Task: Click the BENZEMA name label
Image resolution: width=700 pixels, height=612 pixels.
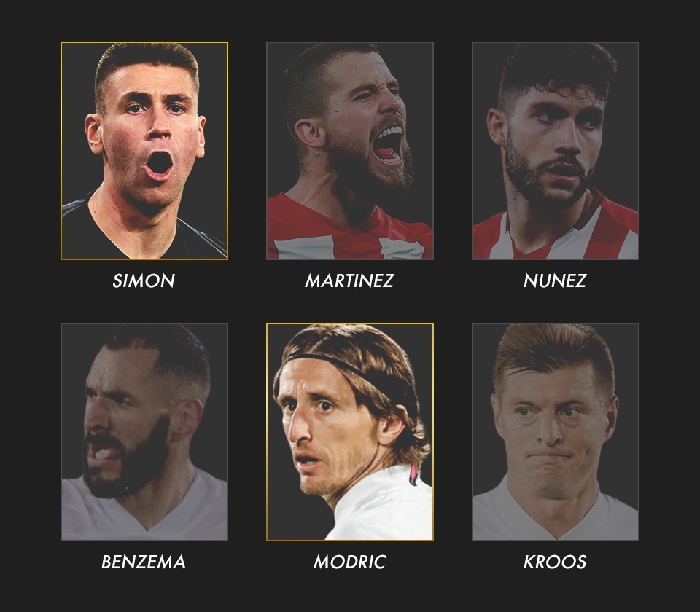Action: click(144, 562)
